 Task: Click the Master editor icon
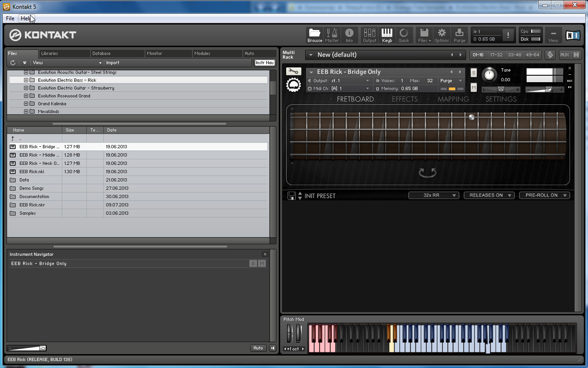tap(332, 35)
